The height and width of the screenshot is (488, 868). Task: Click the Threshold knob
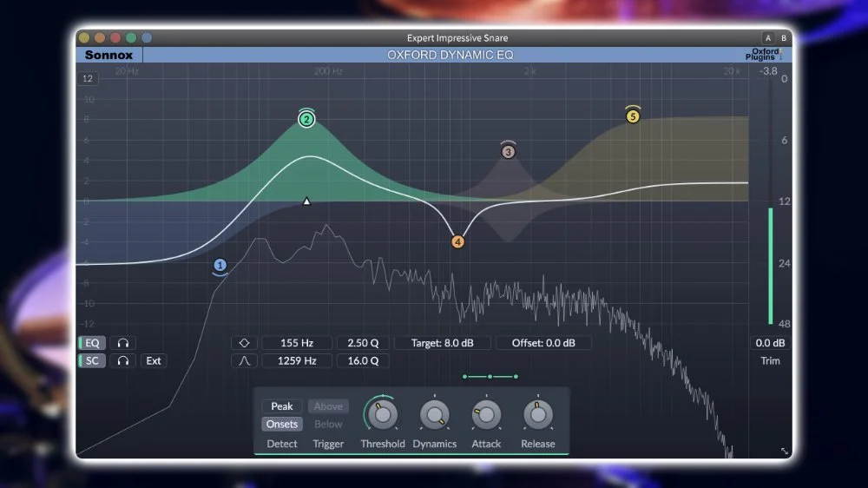[x=383, y=414]
